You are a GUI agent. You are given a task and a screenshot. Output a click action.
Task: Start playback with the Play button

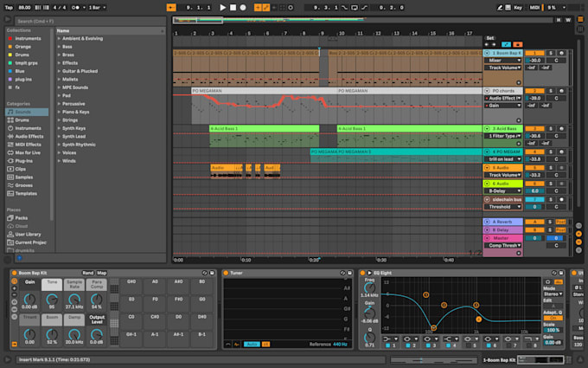223,8
